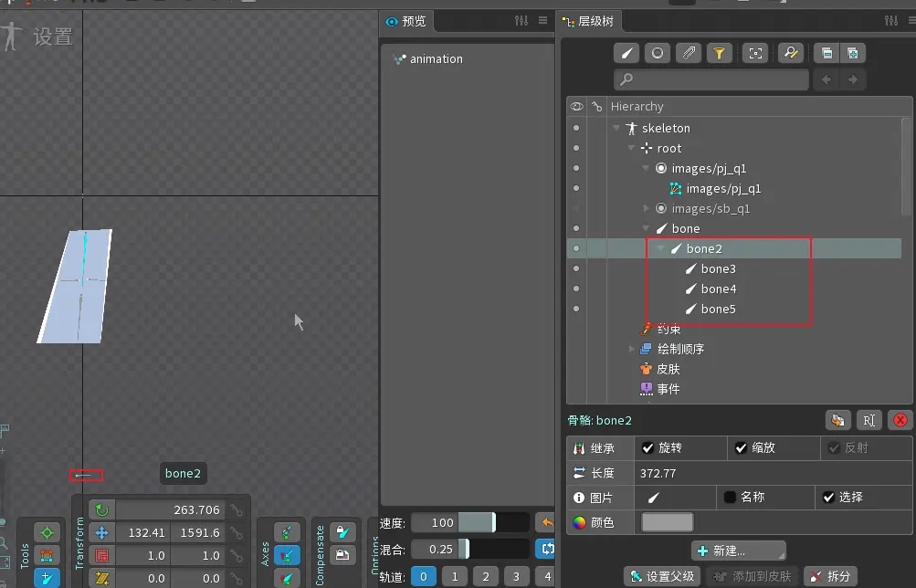
Task: Open the preview panel settings sliders
Action: point(521,20)
